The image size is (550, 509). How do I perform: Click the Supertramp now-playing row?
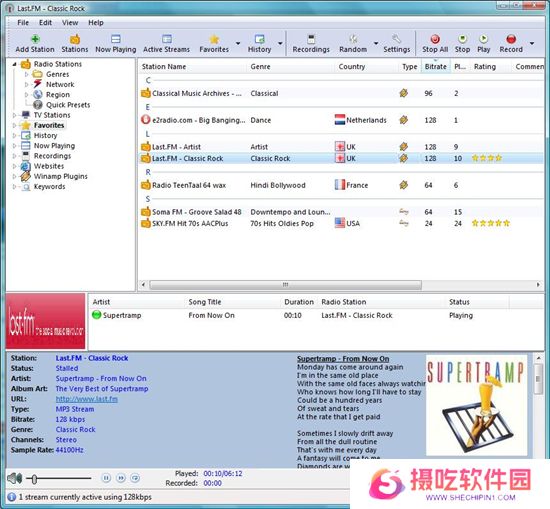tap(316, 315)
